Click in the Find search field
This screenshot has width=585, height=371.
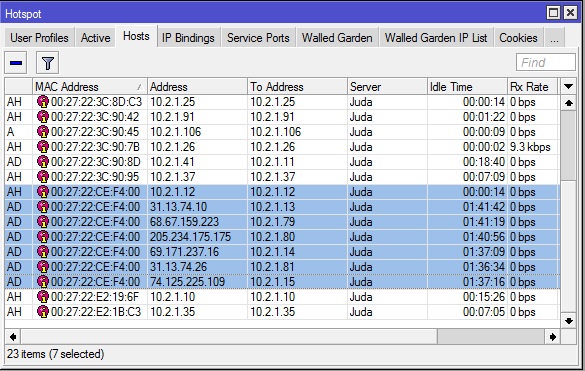[545, 62]
